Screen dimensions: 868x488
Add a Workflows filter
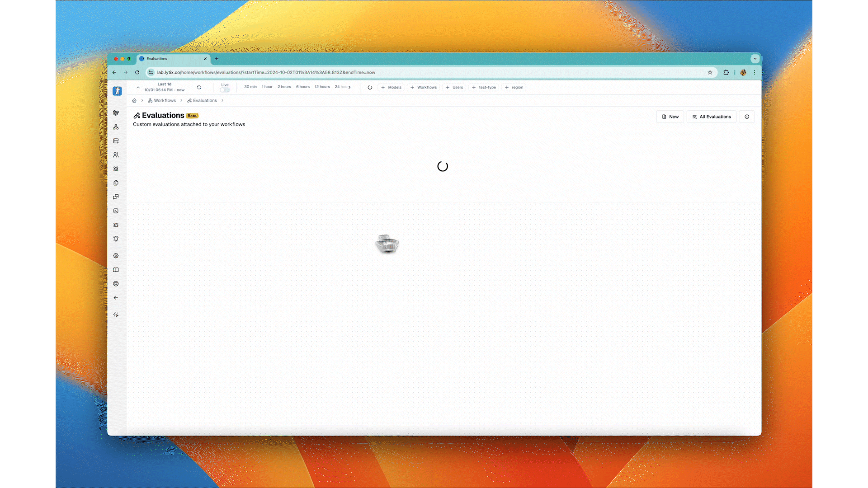[x=424, y=87]
